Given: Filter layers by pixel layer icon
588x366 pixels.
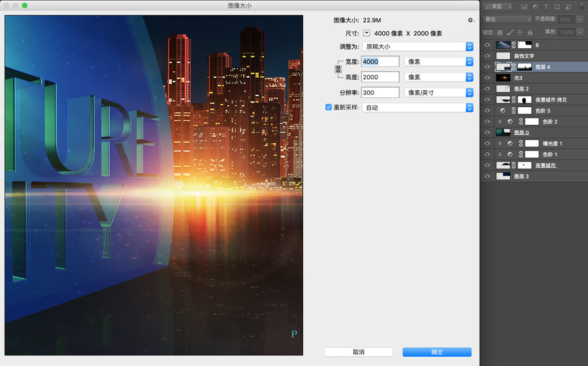Looking at the screenshot, I should (524, 7).
